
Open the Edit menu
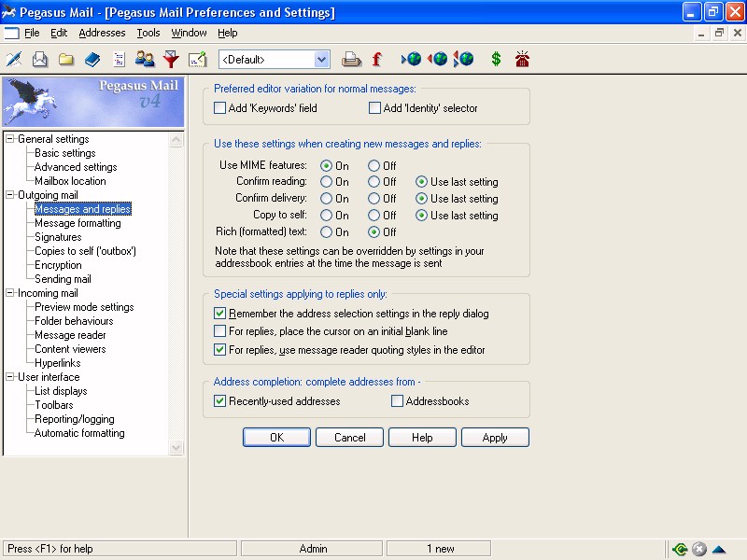59,33
